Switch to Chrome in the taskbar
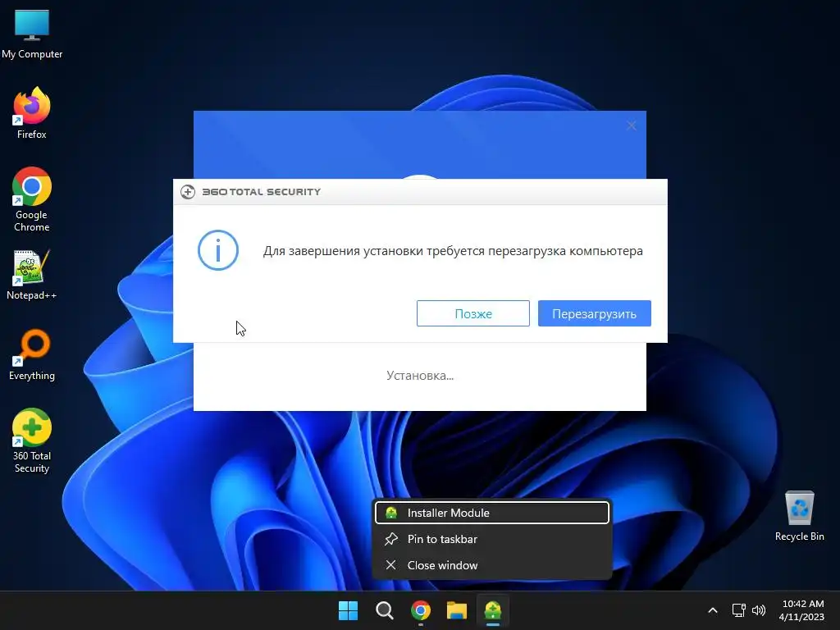 [x=421, y=610]
